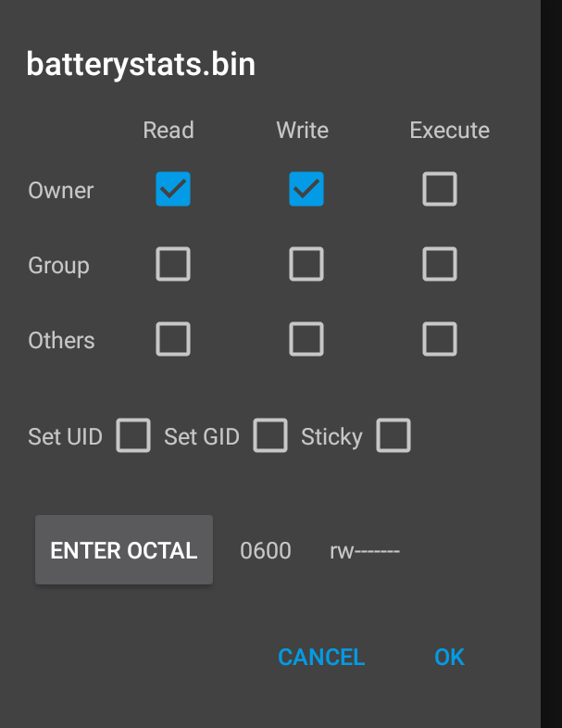This screenshot has height=728, width=562.
Task: Click the Owner row label
Action: click(x=61, y=191)
